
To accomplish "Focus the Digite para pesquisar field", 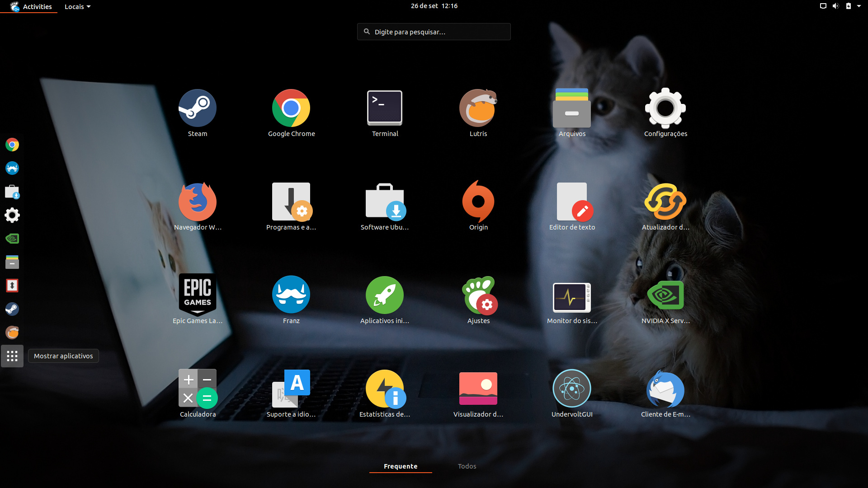I will [x=434, y=32].
